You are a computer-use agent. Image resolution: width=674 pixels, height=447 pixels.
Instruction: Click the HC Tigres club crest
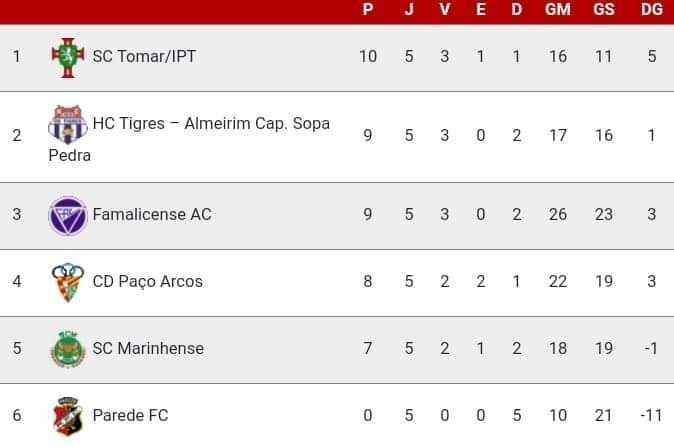[x=68, y=124]
